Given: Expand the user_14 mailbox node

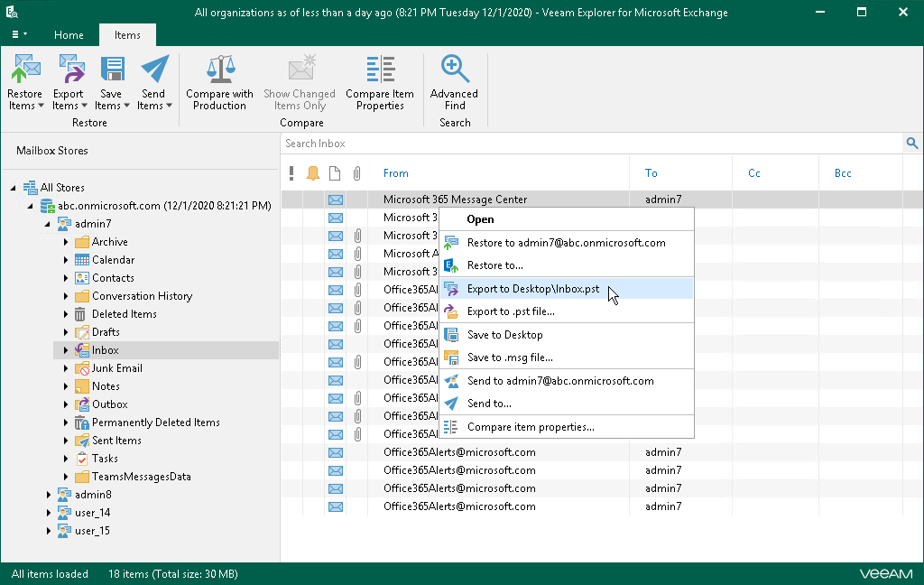Looking at the screenshot, I should (x=48, y=513).
